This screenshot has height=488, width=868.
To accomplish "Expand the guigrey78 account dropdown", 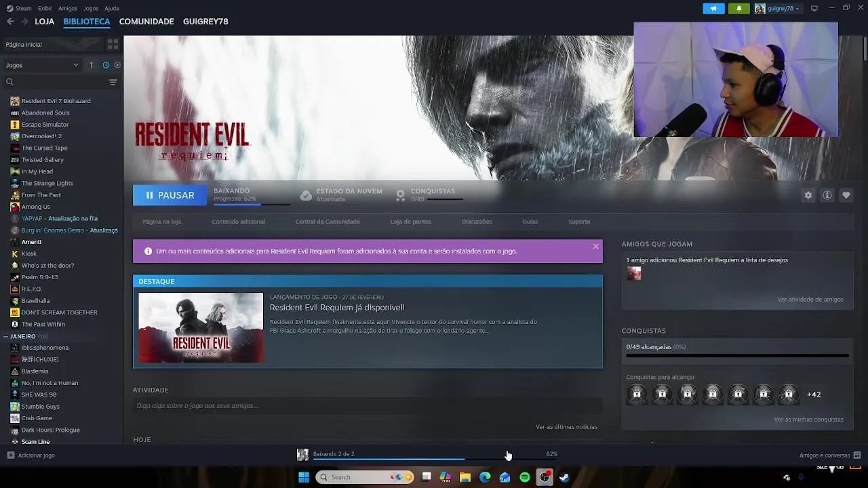I will (777, 8).
